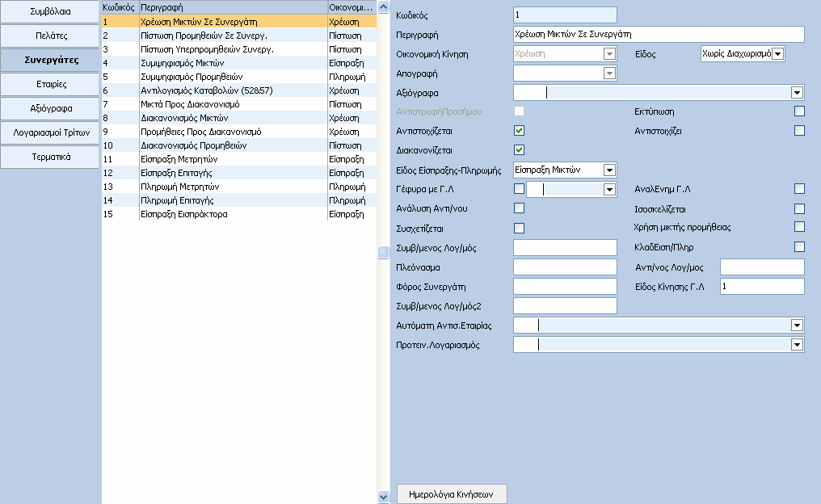Viewport: 821px width, 504px height.
Task: Enable the Ανάλυση Αντι/νου checkbox
Action: click(x=519, y=208)
